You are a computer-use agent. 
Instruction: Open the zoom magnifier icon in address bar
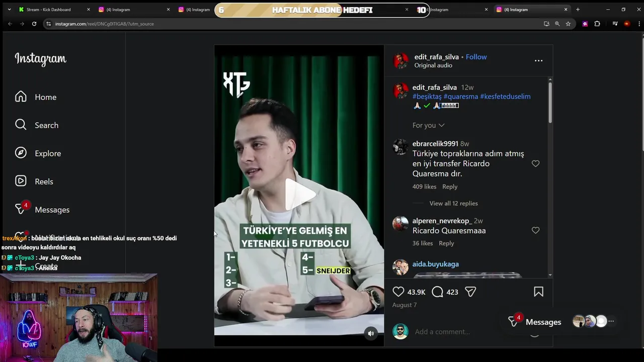(557, 24)
